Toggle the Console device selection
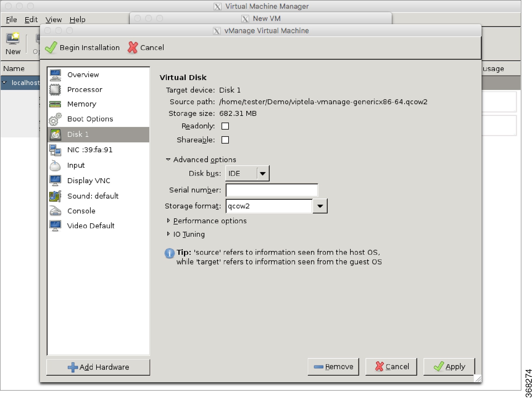This screenshot has height=398, width=532. pos(81,211)
